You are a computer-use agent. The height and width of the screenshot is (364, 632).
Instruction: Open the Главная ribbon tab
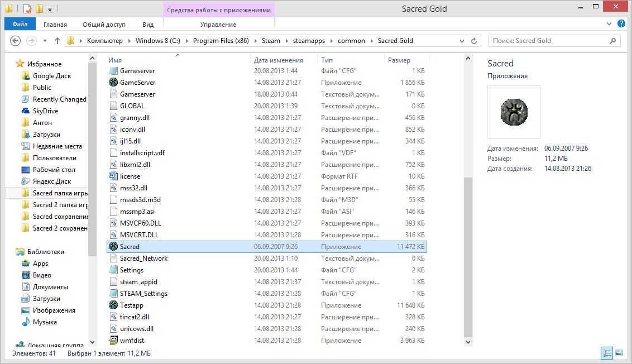tap(55, 25)
